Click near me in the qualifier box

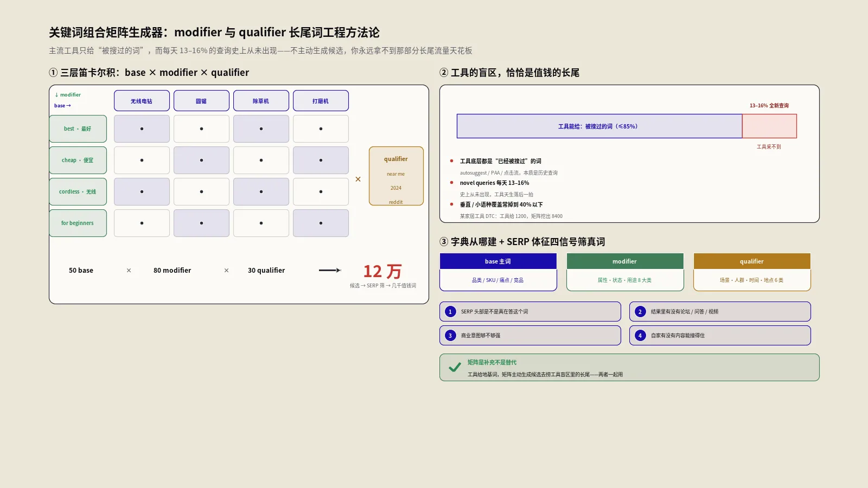pyautogui.click(x=396, y=174)
